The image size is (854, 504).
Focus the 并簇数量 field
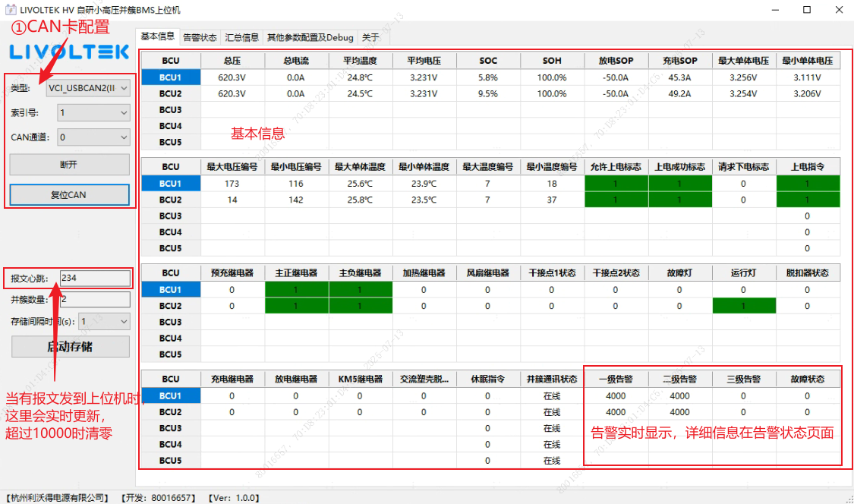coord(94,300)
